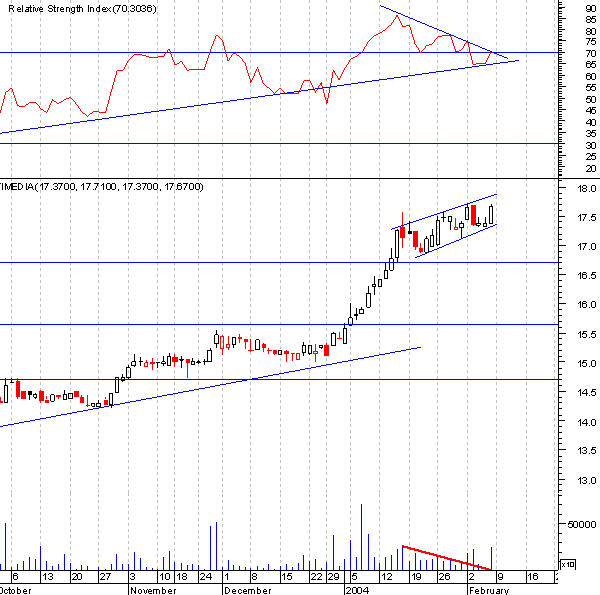600x595 pixels.
Task: Click the 40 value on RSI axis
Action: (591, 122)
